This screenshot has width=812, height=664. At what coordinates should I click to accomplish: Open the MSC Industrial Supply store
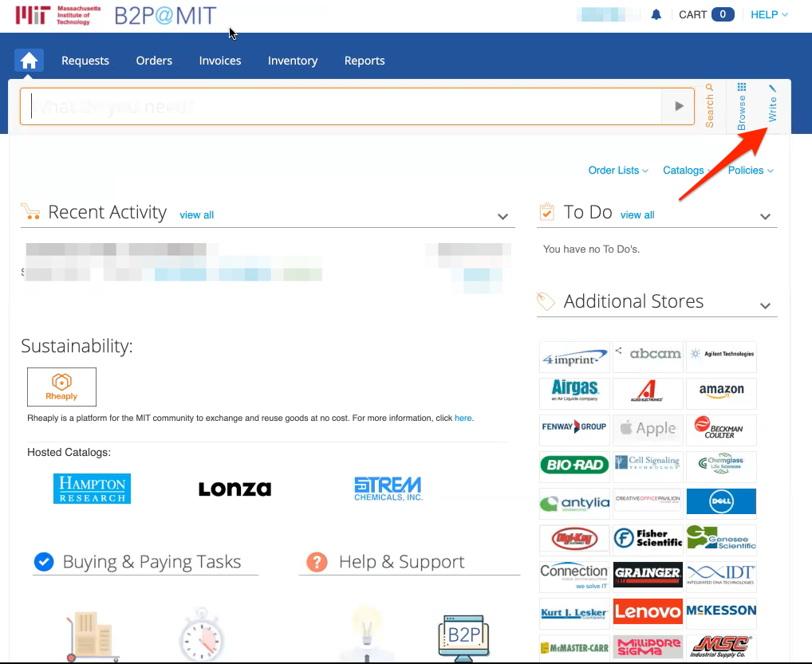click(721, 648)
